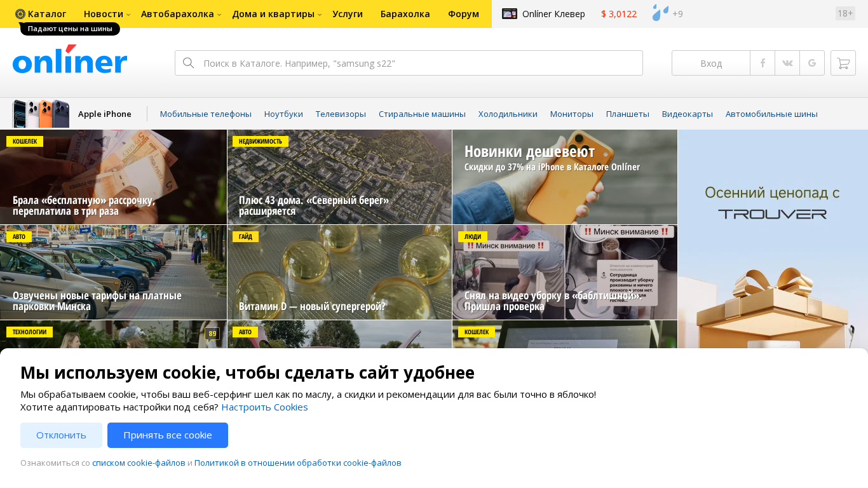Open Видеокарты category
The width and height of the screenshot is (868, 488).
click(x=688, y=114)
